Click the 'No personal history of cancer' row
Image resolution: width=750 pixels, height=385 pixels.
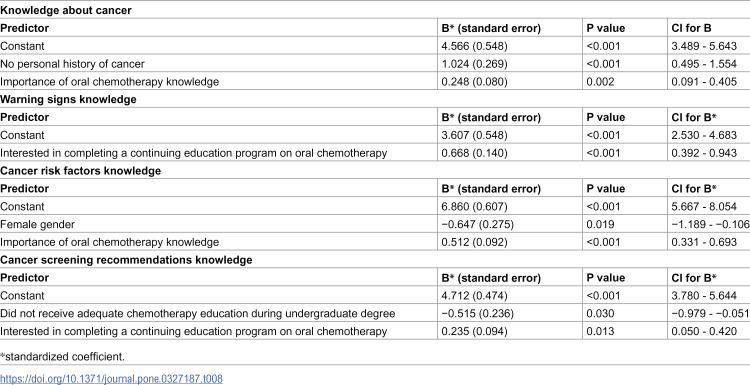click(x=375, y=64)
